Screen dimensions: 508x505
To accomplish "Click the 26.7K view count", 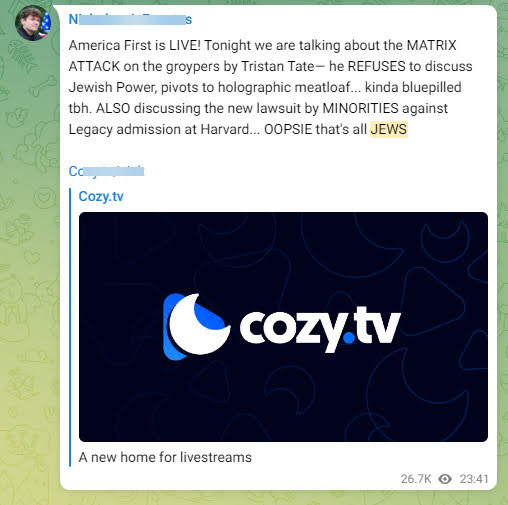I will coord(416,479).
